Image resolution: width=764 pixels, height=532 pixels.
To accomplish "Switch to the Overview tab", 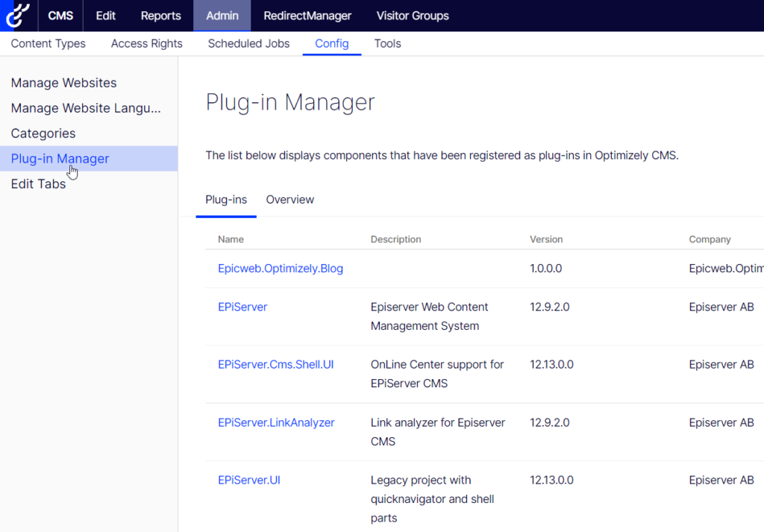I will (x=290, y=200).
